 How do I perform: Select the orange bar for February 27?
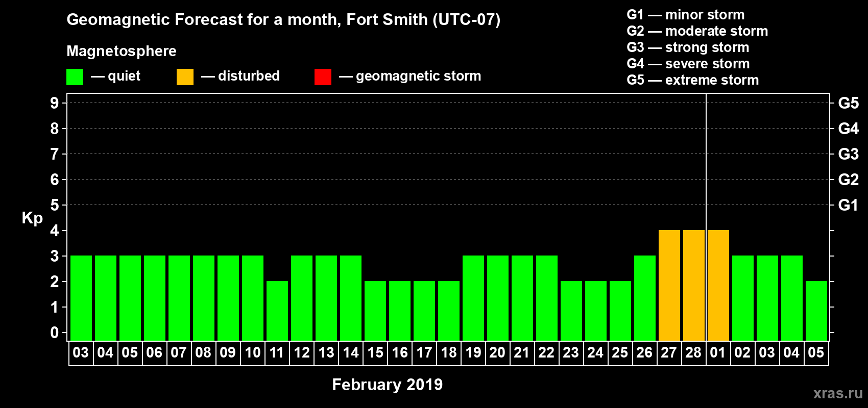(x=669, y=286)
